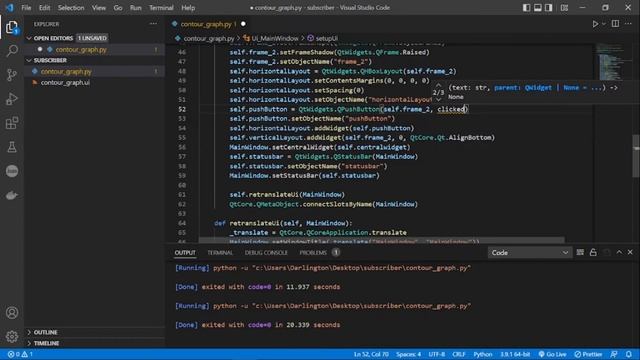Open Customize Layout button in title bar
The height and width of the screenshot is (360, 640).
point(564,8)
